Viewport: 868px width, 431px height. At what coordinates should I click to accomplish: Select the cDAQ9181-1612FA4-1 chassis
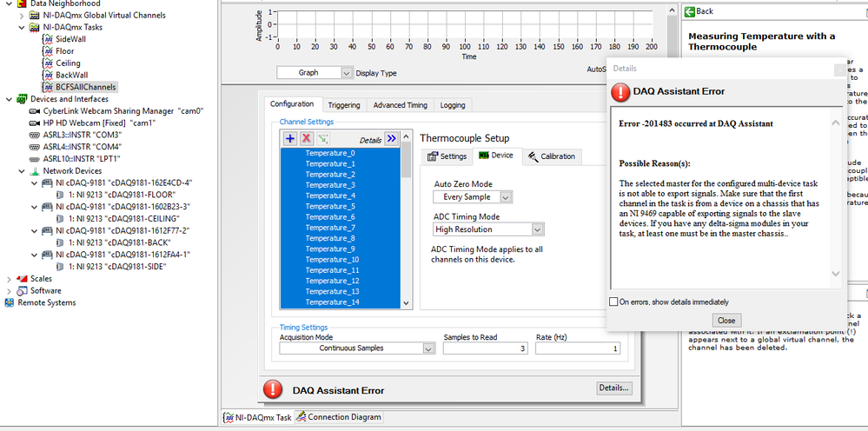[x=123, y=255]
